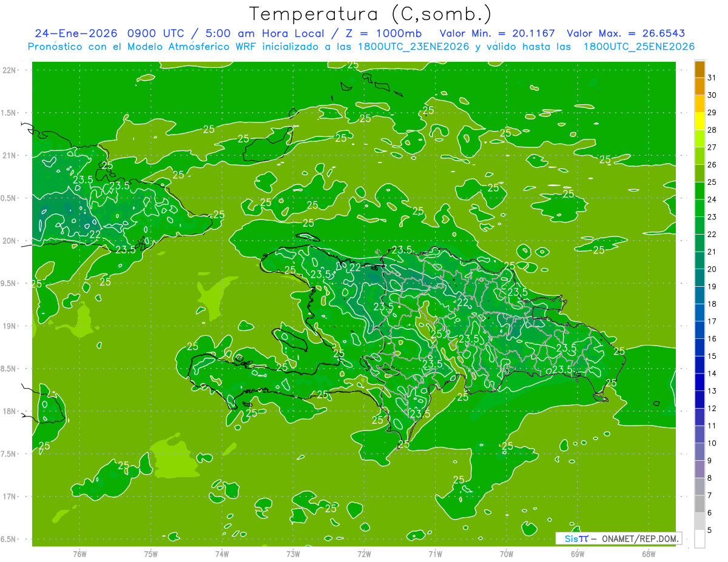Click the '71W' longitude axis label
The image size is (728, 562).
pyautogui.click(x=435, y=554)
